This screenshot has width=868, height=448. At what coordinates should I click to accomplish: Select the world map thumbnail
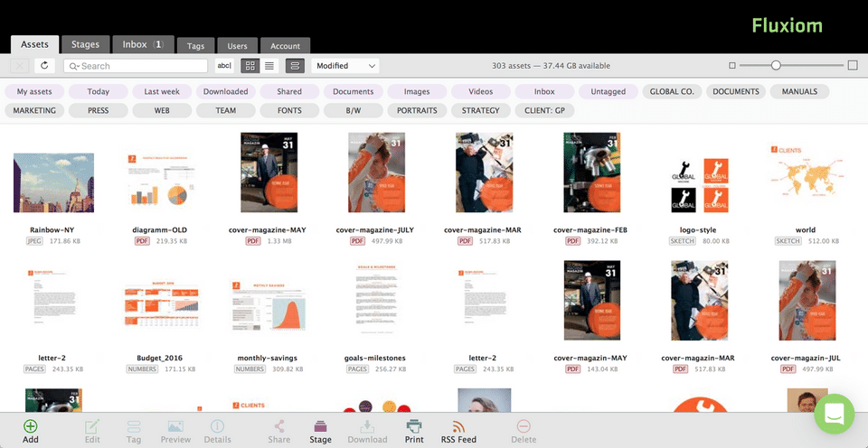[x=806, y=173]
